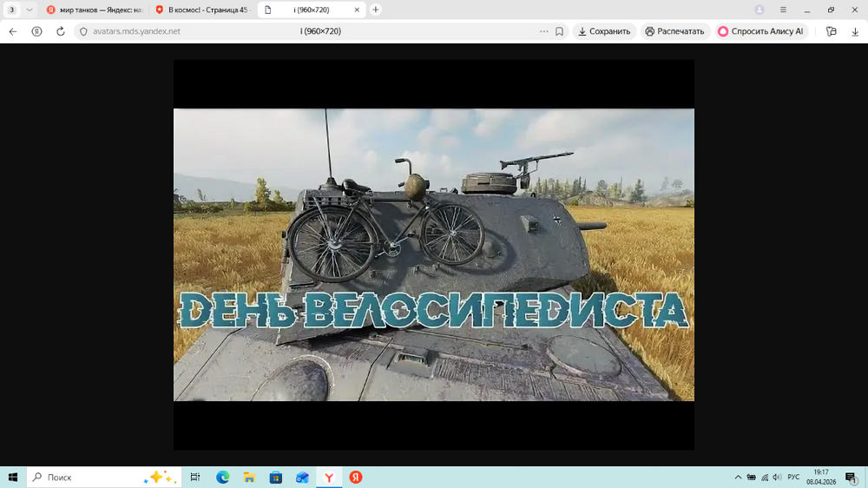The image size is (868, 488).
Task: Open the clock showing 19:17
Action: coord(821,477)
